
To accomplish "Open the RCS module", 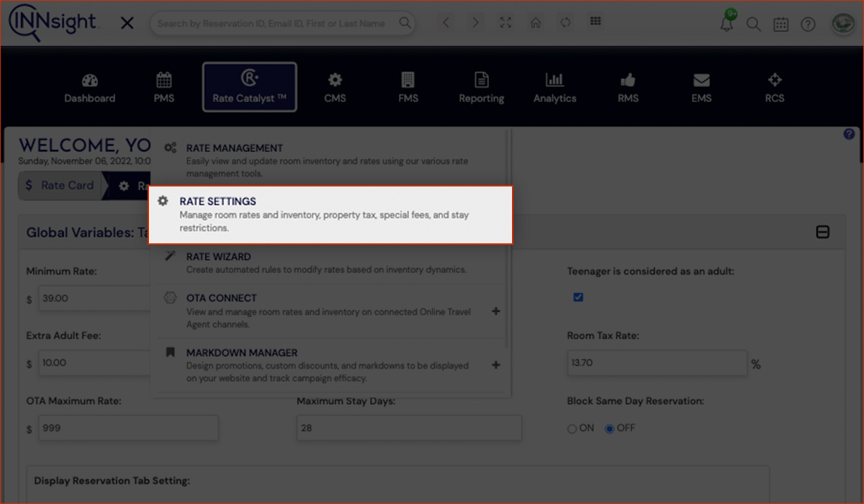I will (x=775, y=88).
